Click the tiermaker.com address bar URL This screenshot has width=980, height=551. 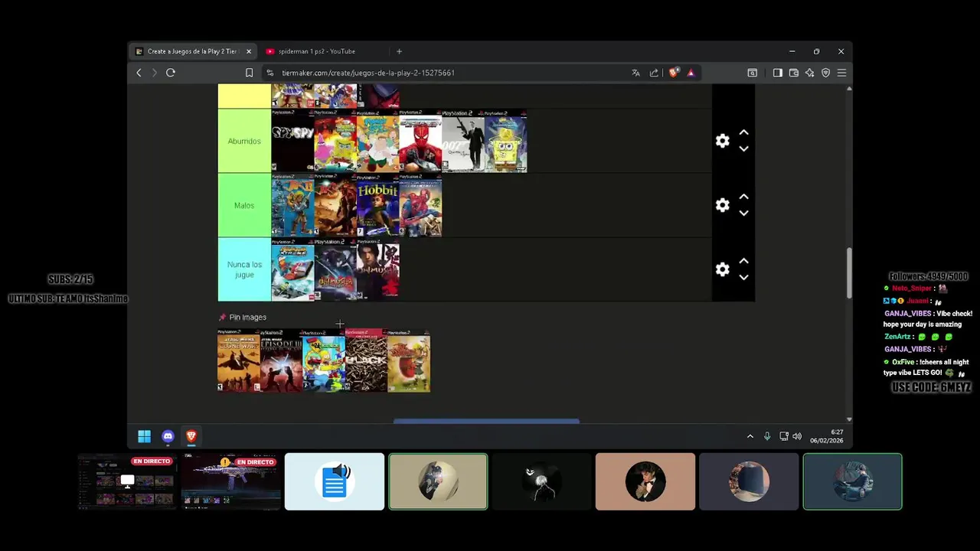[368, 73]
